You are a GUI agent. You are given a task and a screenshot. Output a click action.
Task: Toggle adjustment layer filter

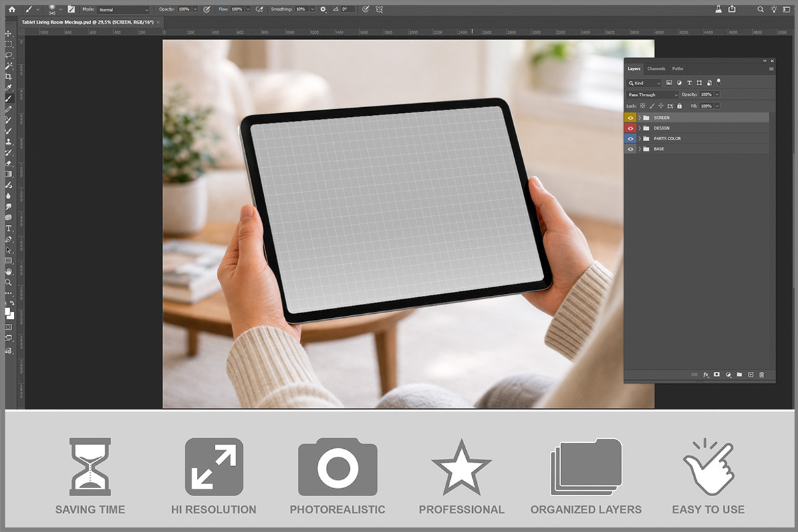[679, 83]
